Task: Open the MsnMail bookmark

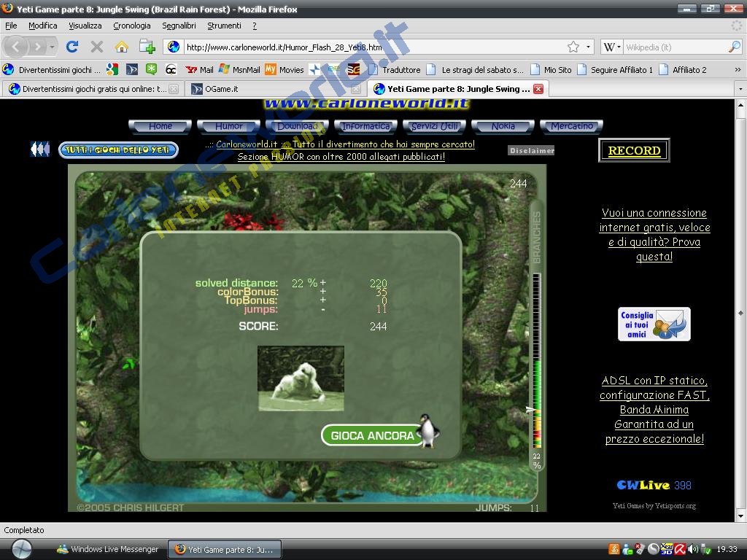Action: (x=239, y=69)
